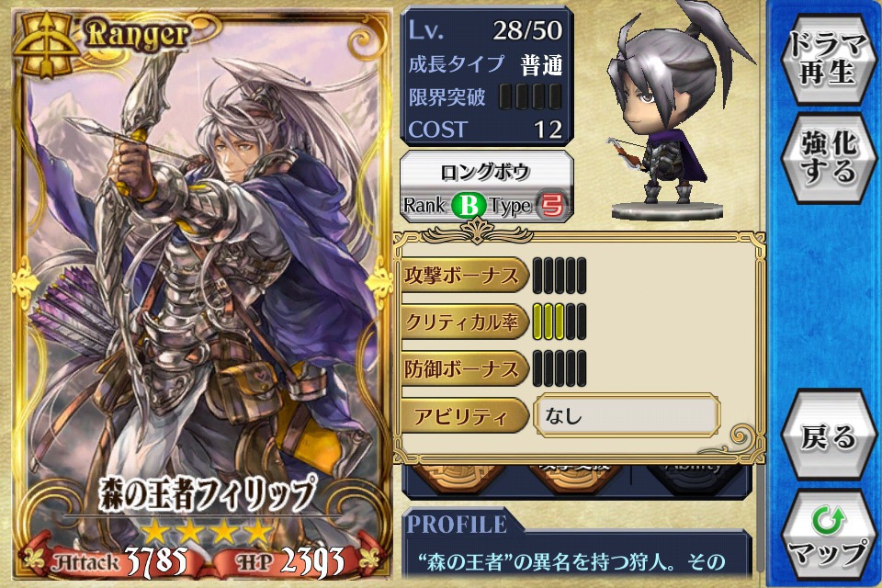Screen dimensions: 882x588
Task: Click the green Rank B badge
Action: click(x=468, y=206)
